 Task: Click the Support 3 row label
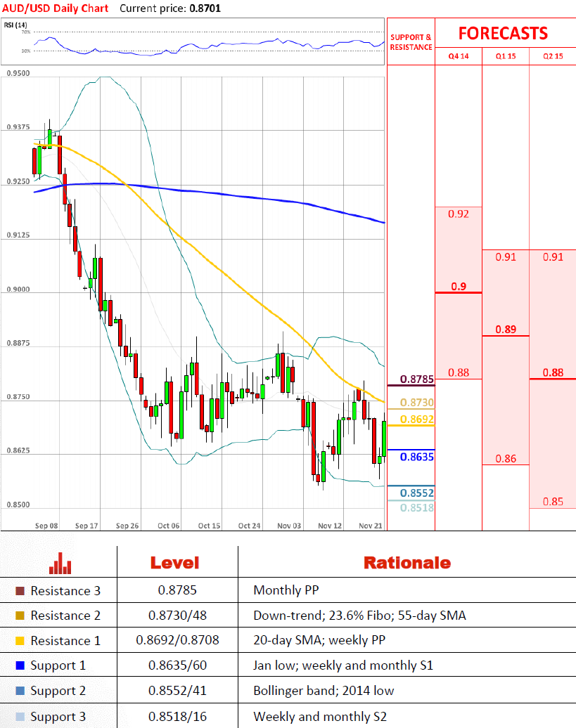click(58, 717)
